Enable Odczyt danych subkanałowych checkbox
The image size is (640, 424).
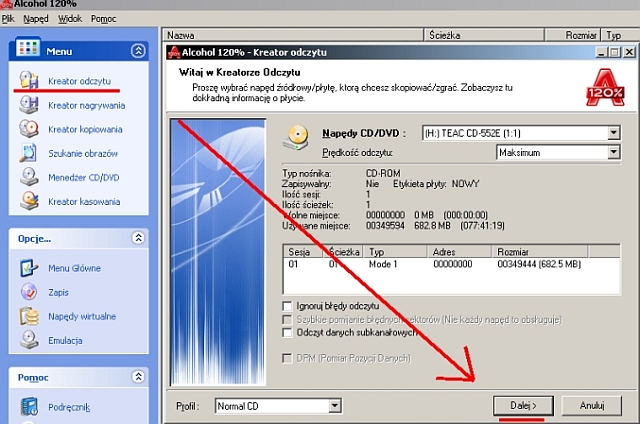click(287, 332)
